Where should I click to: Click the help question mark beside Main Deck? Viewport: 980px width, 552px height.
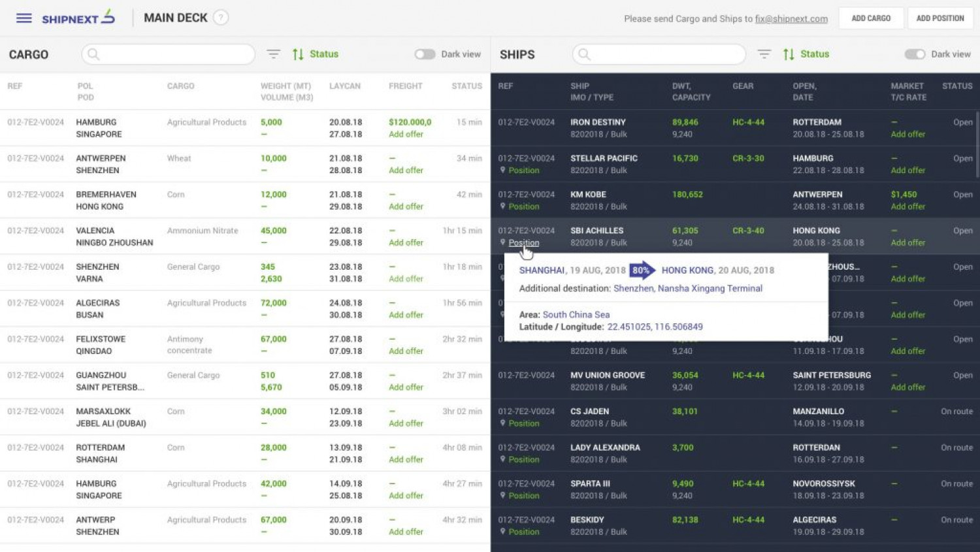click(x=221, y=18)
